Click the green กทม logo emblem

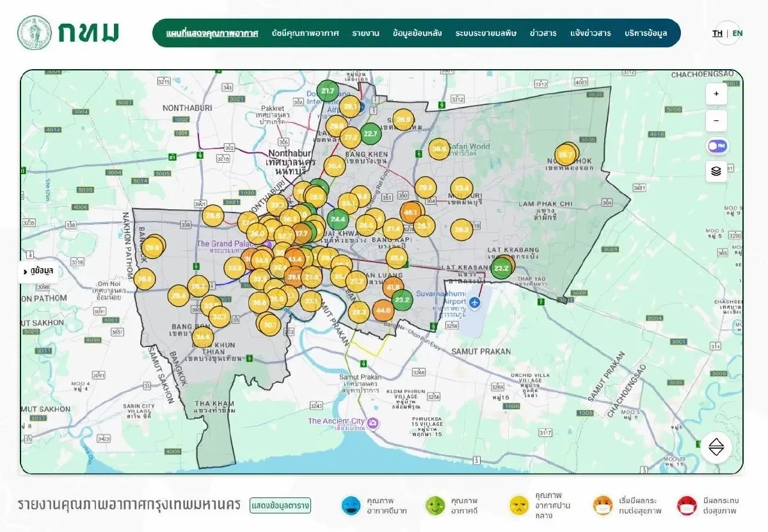pos(35,33)
